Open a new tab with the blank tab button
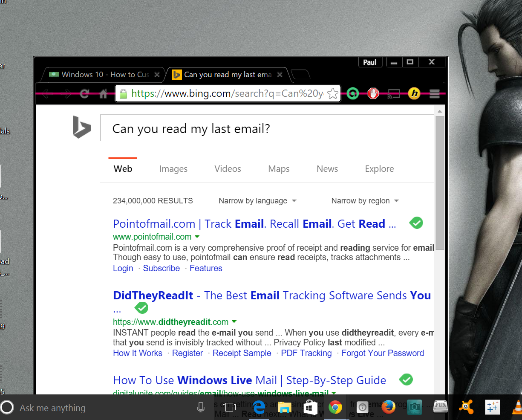This screenshot has height=420, width=522. coord(301,75)
